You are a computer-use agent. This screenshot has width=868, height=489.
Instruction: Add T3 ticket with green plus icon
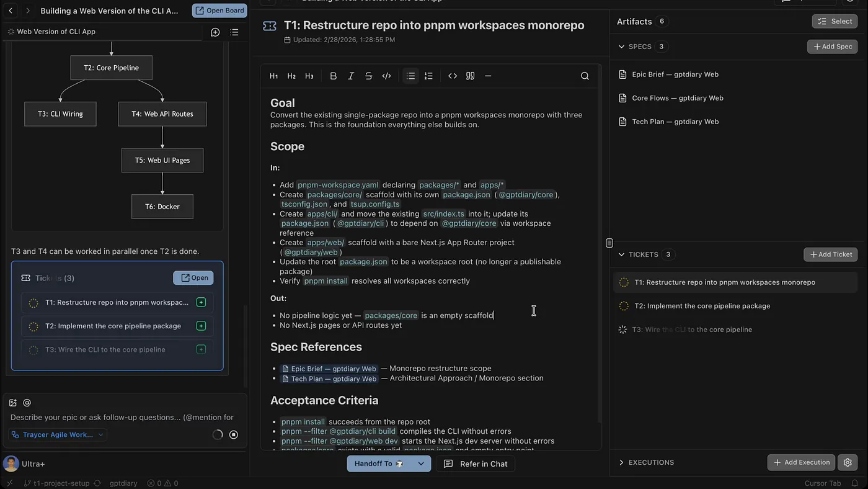(201, 349)
